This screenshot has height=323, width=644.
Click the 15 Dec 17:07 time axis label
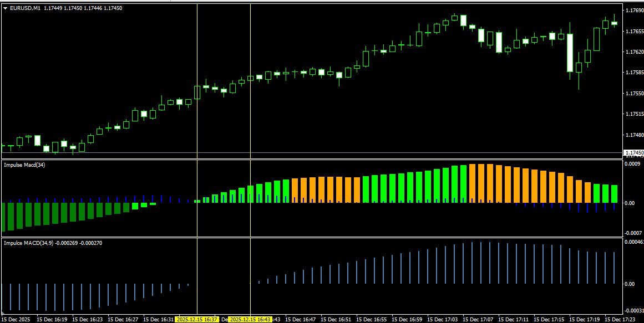click(478, 319)
